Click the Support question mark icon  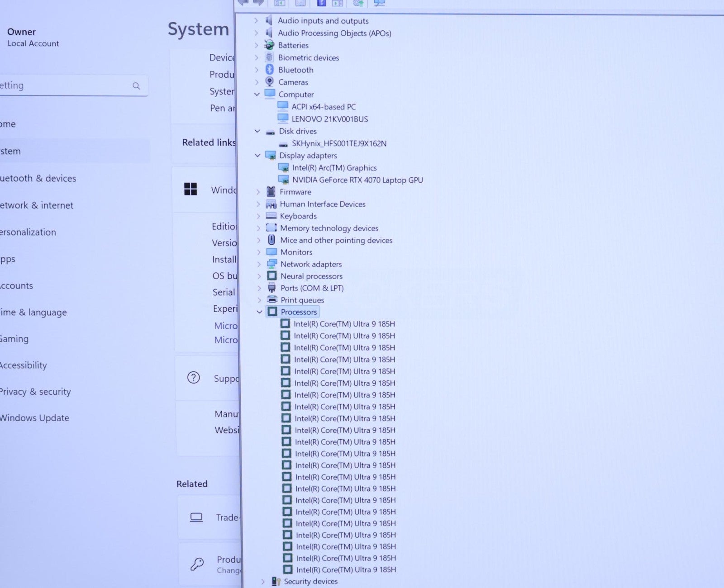[194, 378]
